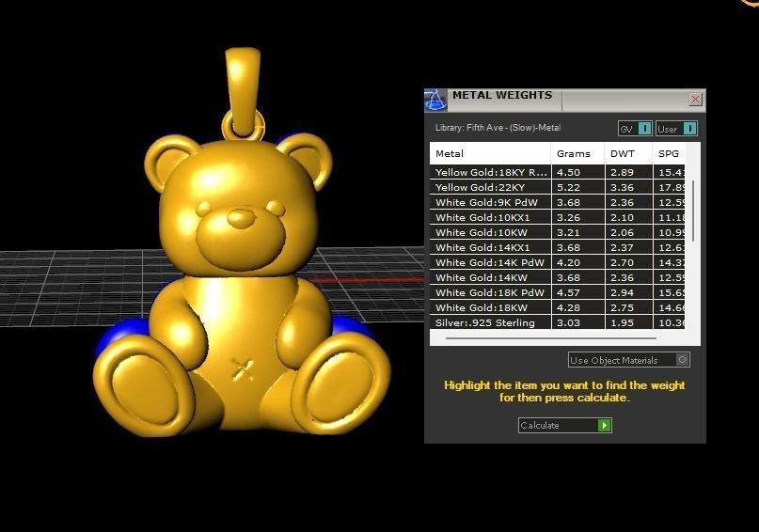Select the White Gold:10KX1 row
759x532 pixels.
click(x=557, y=217)
